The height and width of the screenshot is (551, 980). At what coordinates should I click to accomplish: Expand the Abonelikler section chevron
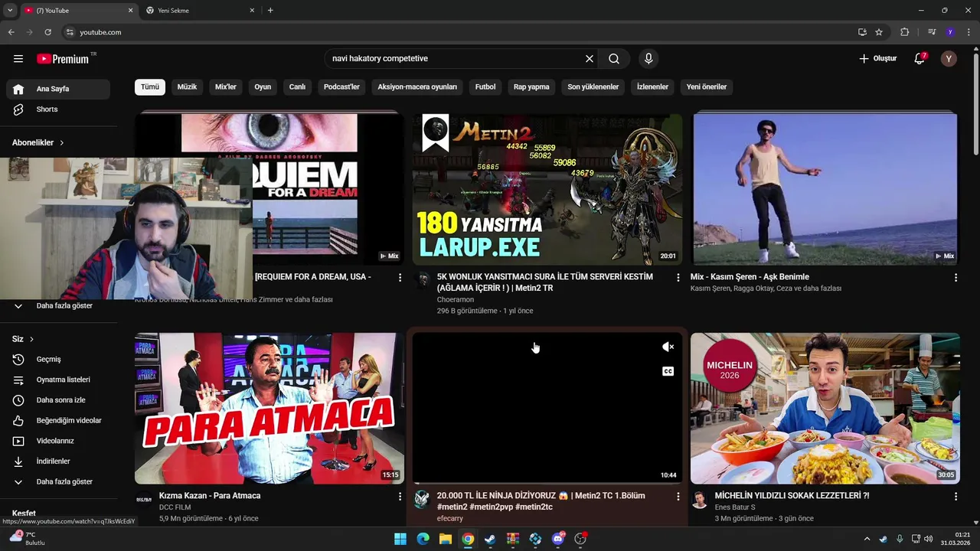62,143
